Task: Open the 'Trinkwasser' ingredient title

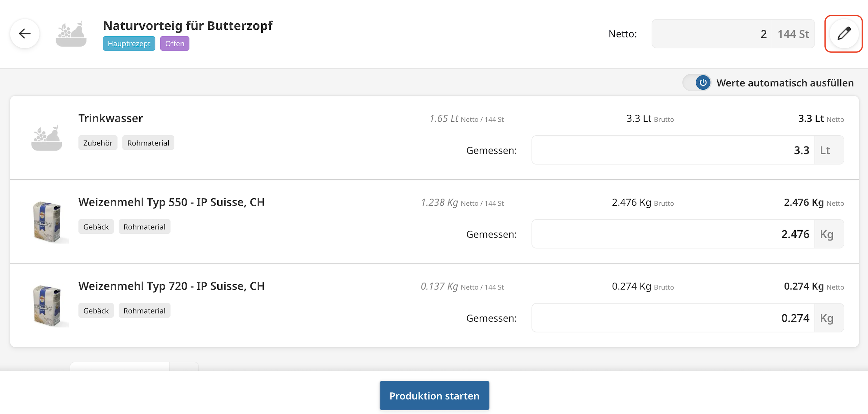Action: (111, 118)
